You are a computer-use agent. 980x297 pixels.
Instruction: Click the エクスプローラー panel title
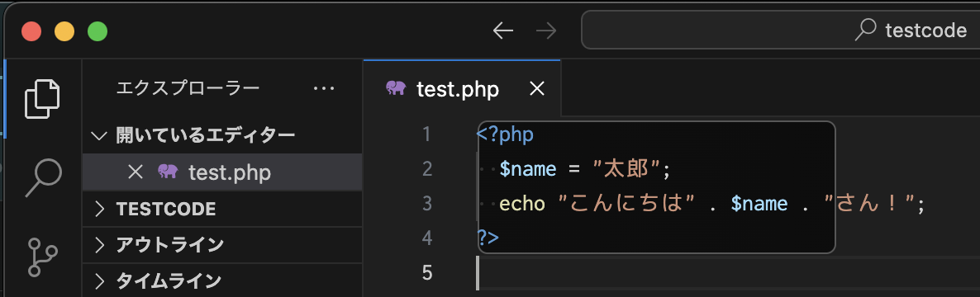pos(188,88)
